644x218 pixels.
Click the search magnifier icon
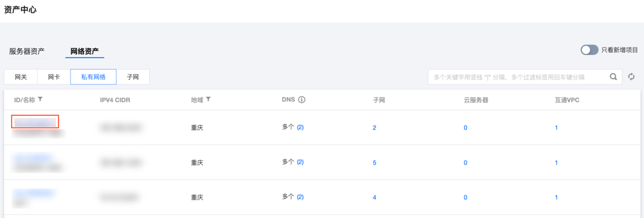[x=613, y=77]
